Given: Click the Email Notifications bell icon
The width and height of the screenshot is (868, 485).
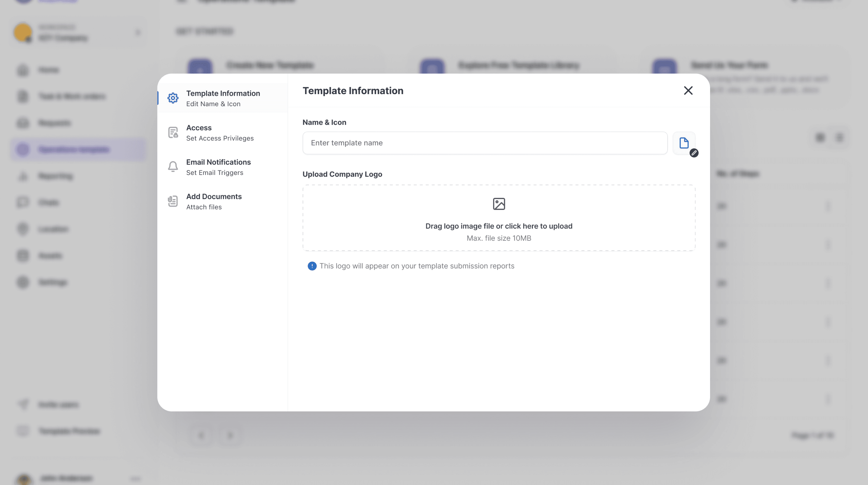Looking at the screenshot, I should (173, 167).
